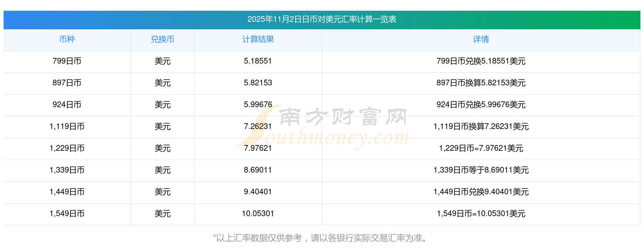Select the 1,339日币 cell
Screen dimensions: 644x249
(67, 170)
